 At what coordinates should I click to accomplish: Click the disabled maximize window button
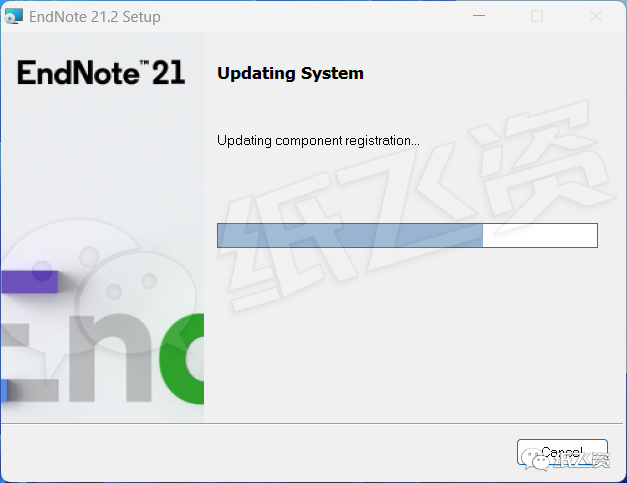tap(537, 16)
